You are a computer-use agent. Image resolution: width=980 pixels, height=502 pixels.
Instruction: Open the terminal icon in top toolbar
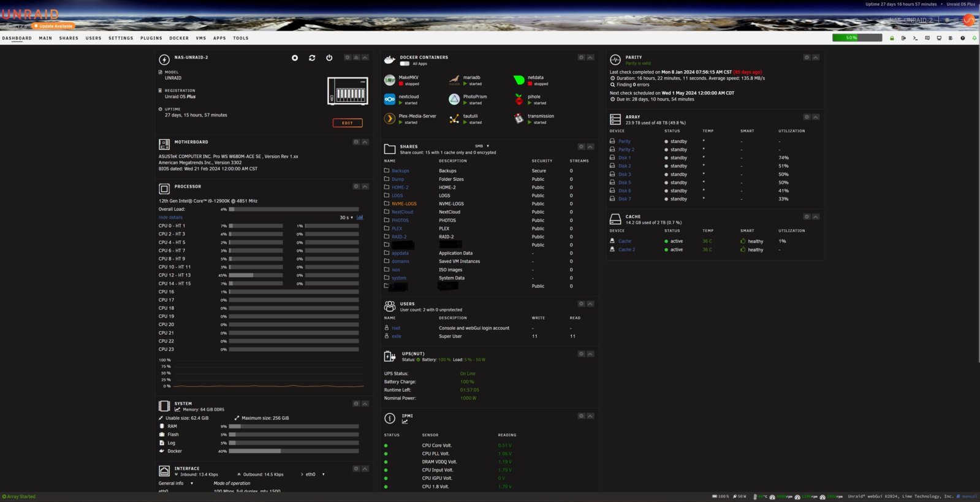(x=915, y=38)
